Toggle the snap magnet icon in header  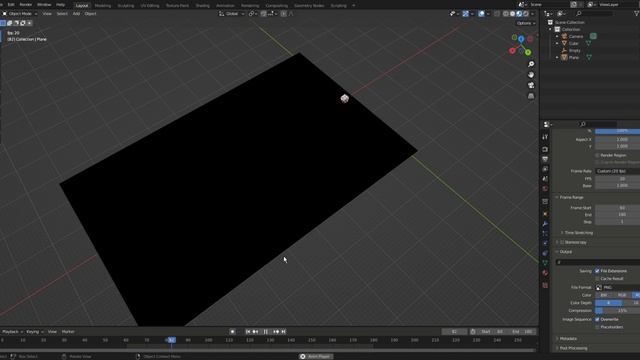[263, 13]
